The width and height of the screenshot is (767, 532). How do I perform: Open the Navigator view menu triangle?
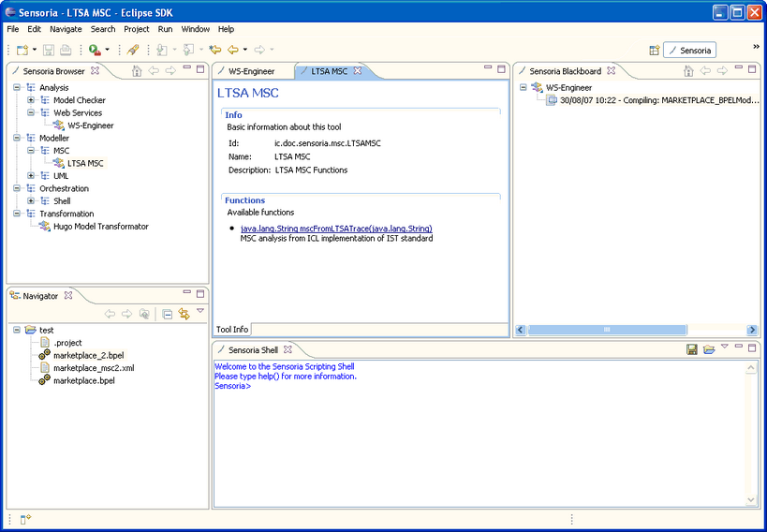click(200, 310)
